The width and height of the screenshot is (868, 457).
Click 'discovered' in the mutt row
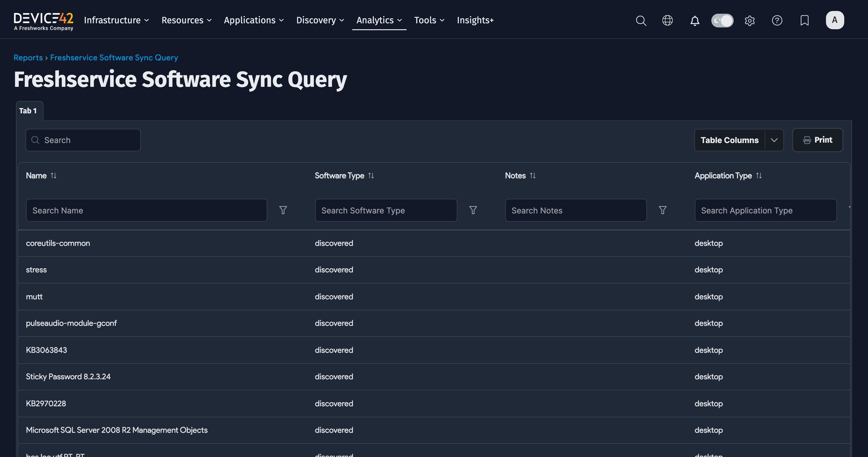334,297
